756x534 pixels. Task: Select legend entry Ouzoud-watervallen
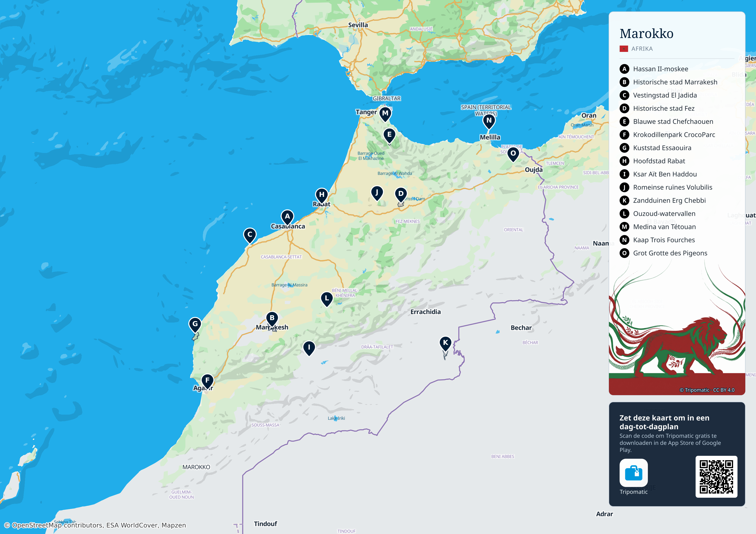click(x=664, y=213)
